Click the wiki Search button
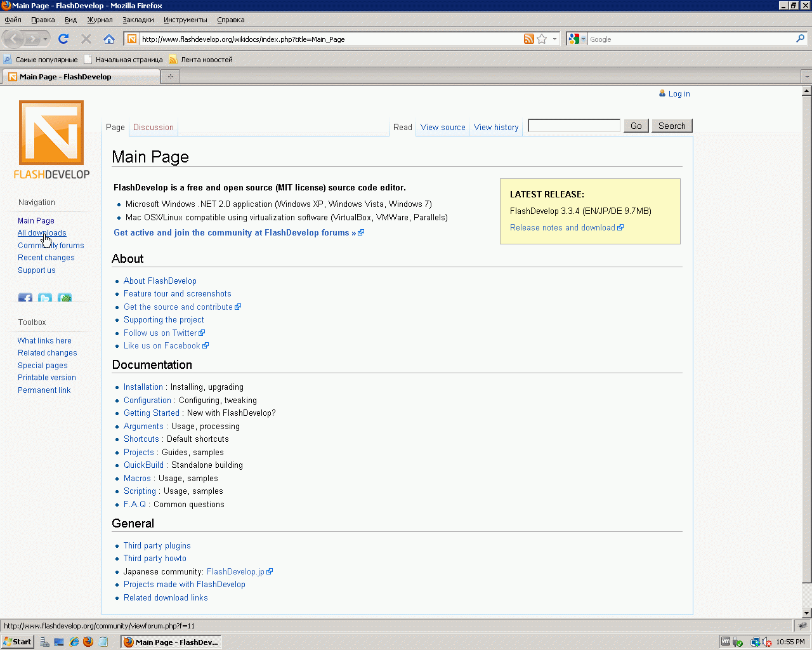This screenshot has width=812, height=650. point(672,126)
